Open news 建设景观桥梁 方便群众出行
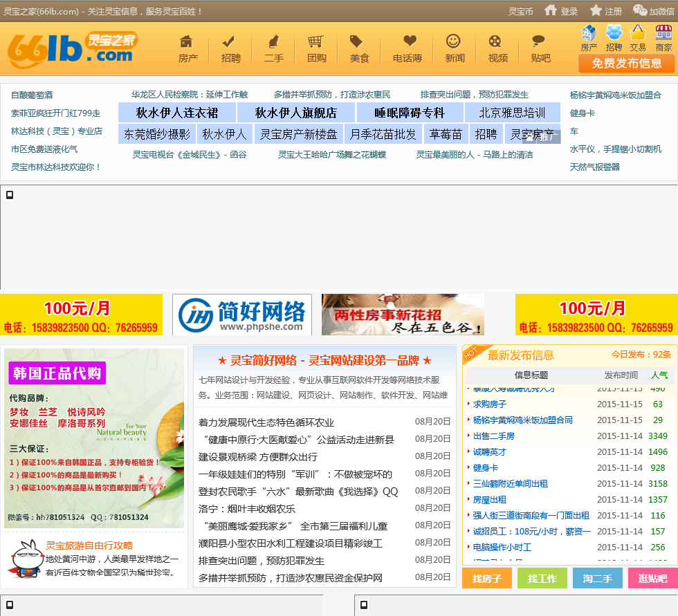This screenshot has width=678, height=616. pyautogui.click(x=257, y=456)
